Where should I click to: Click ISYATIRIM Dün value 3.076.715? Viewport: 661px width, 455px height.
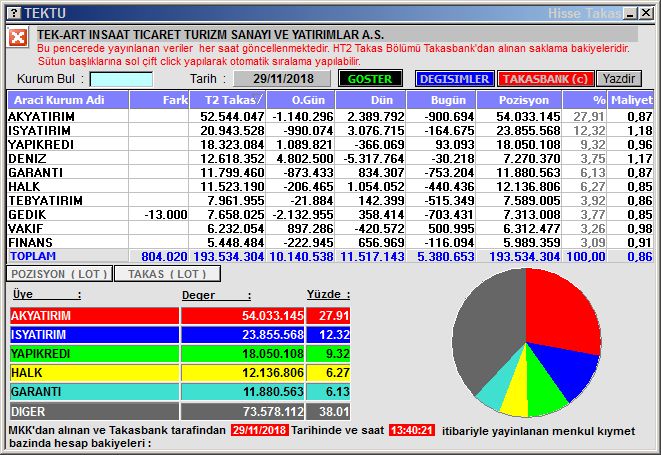[x=376, y=131]
